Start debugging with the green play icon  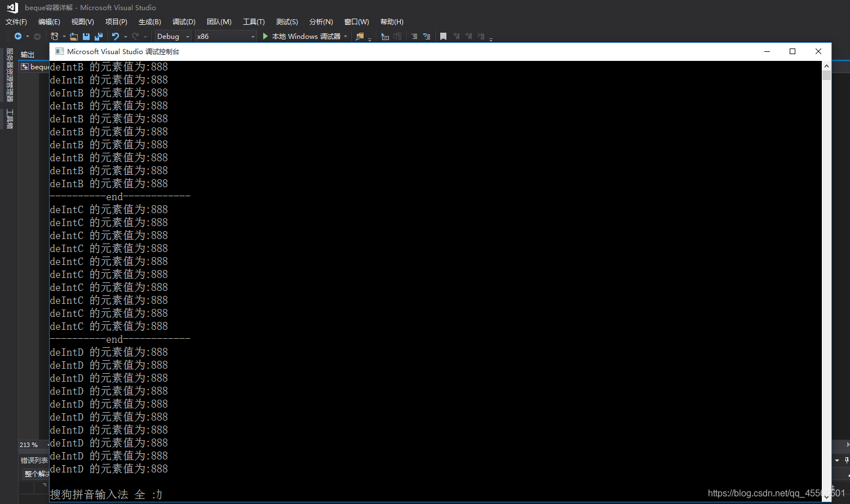[x=265, y=36]
